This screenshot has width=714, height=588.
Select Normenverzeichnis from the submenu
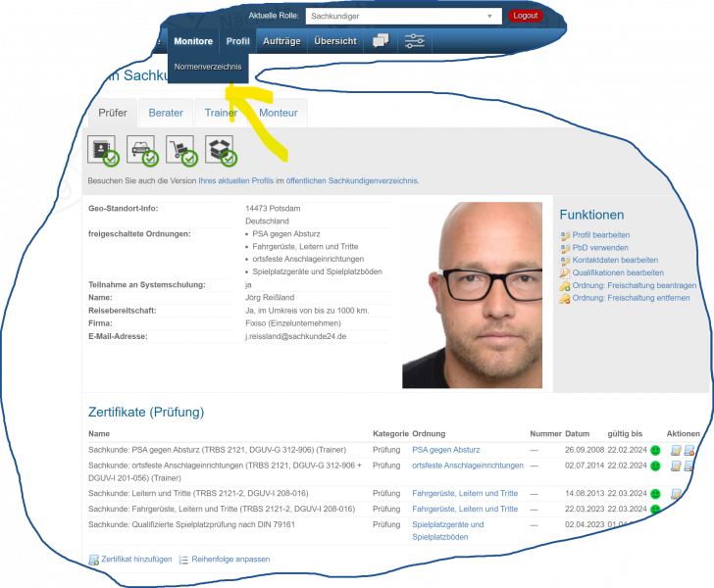[x=208, y=67]
